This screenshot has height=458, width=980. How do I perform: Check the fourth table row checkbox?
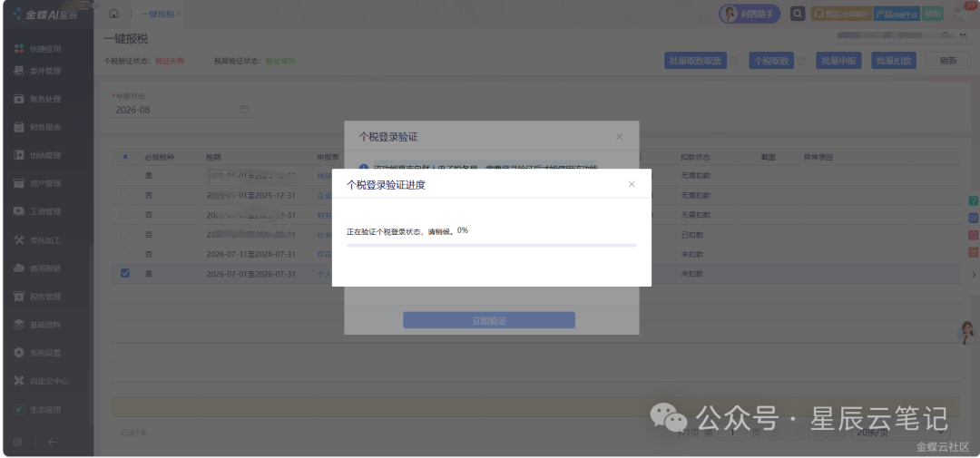click(125, 234)
